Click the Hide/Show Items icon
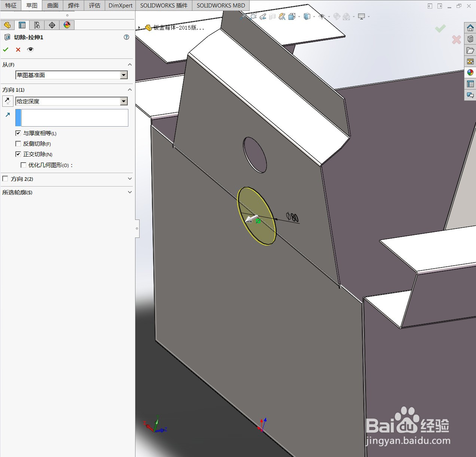The image size is (476, 457). coord(321,16)
